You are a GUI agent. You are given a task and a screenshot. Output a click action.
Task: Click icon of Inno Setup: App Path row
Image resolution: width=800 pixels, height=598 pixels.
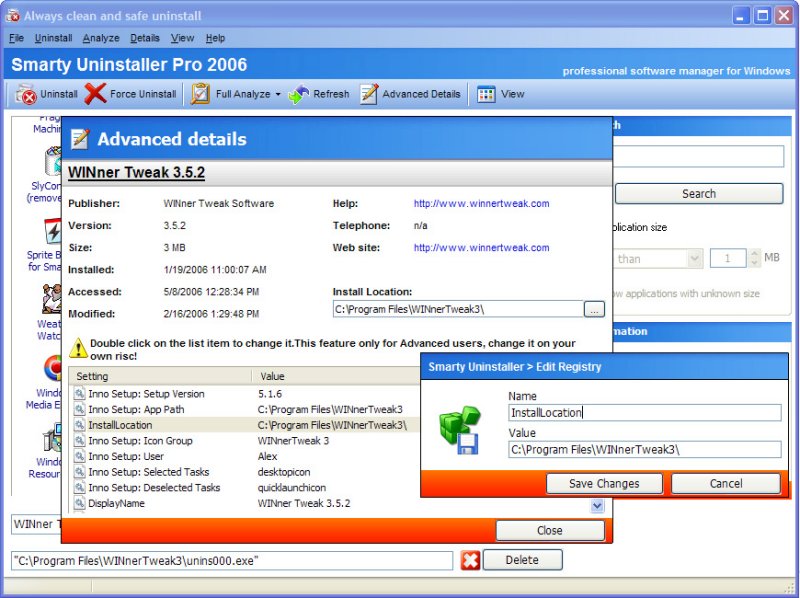pos(80,409)
